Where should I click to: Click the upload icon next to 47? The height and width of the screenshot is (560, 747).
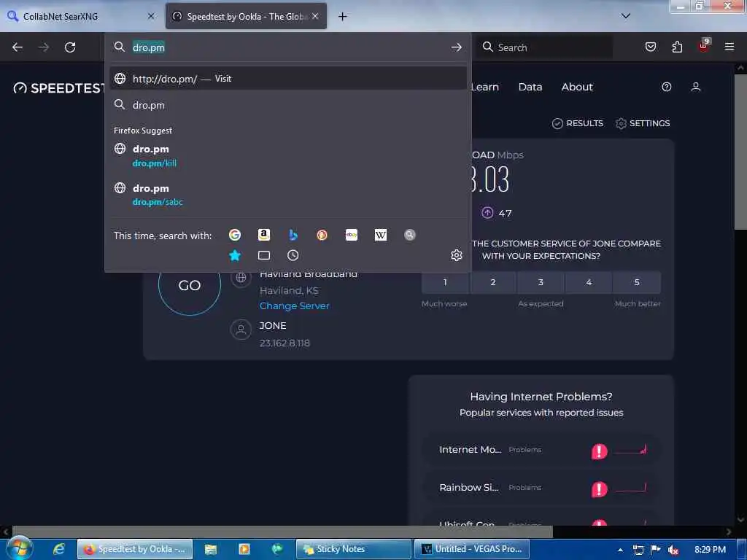tap(487, 213)
